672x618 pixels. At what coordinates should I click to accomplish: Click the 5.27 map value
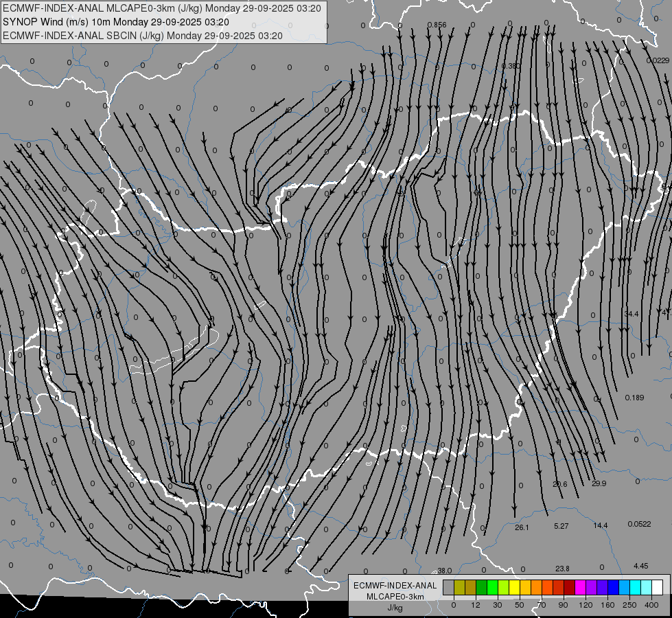561,526
